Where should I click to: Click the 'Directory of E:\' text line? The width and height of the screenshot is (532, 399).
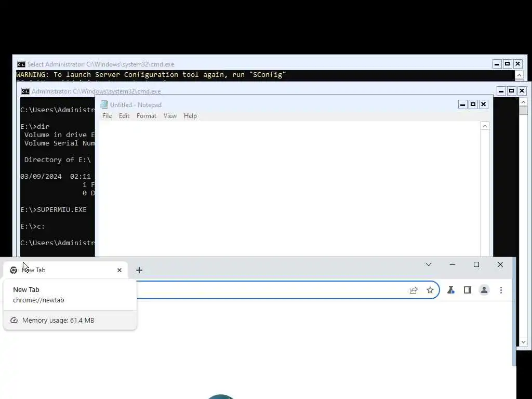tap(57, 160)
